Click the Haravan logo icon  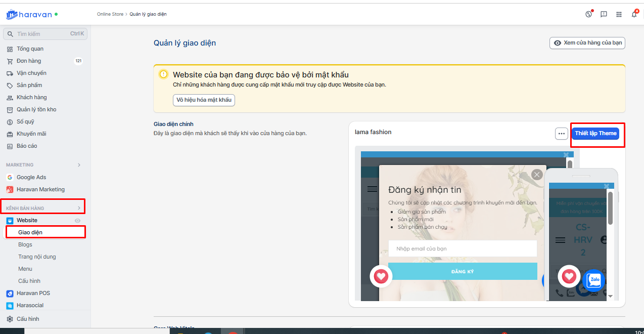12,15
